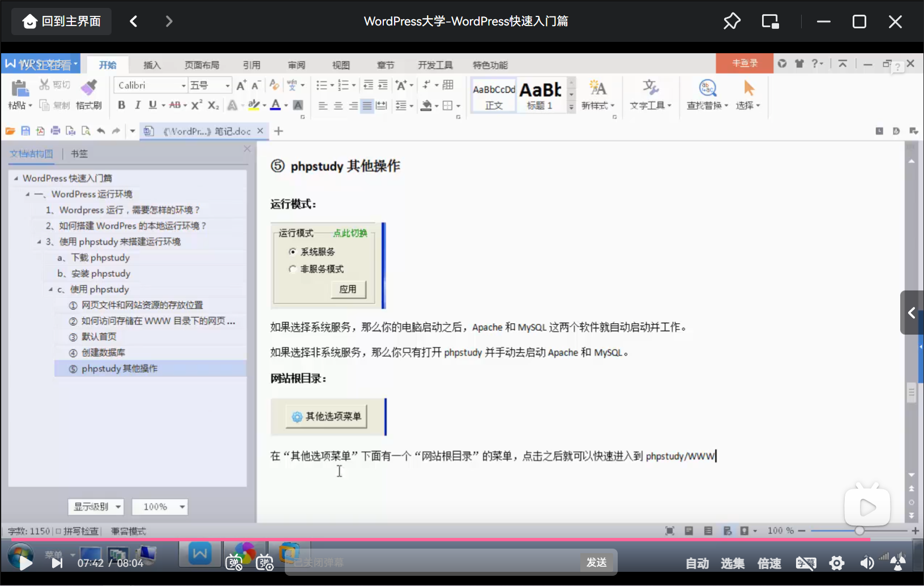This screenshot has height=586, width=924.
Task: Click the open folder icon
Action: pyautogui.click(x=10, y=131)
